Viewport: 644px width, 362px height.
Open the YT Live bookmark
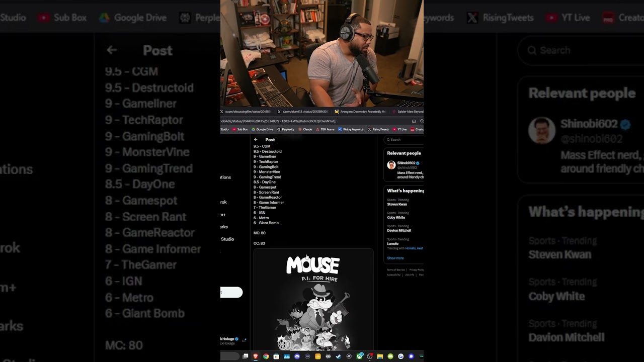[x=399, y=129]
